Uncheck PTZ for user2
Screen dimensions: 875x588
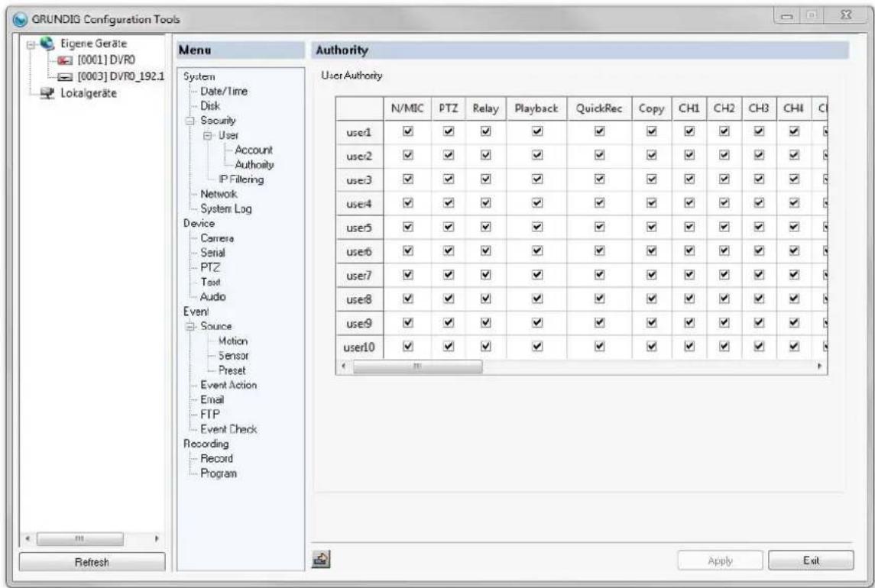point(449,155)
